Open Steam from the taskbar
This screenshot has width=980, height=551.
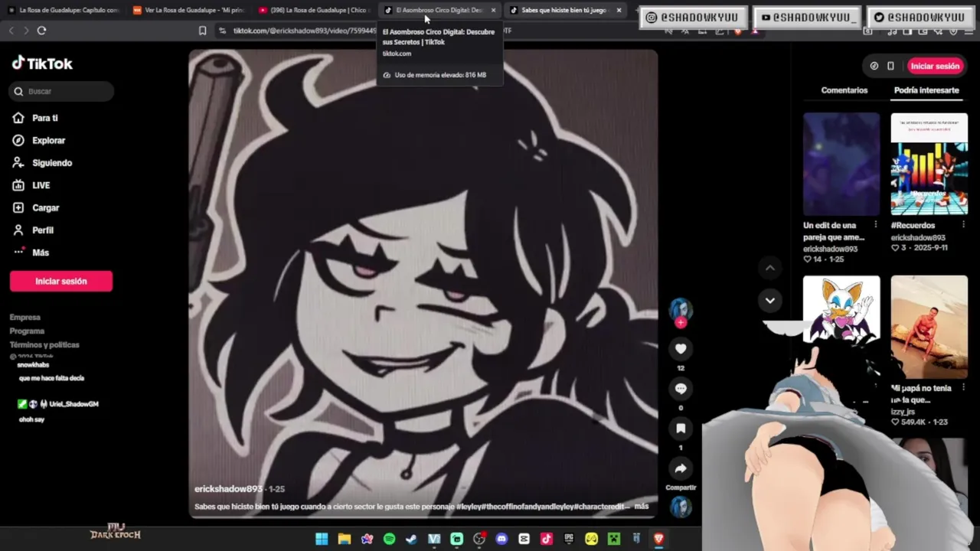pyautogui.click(x=411, y=539)
